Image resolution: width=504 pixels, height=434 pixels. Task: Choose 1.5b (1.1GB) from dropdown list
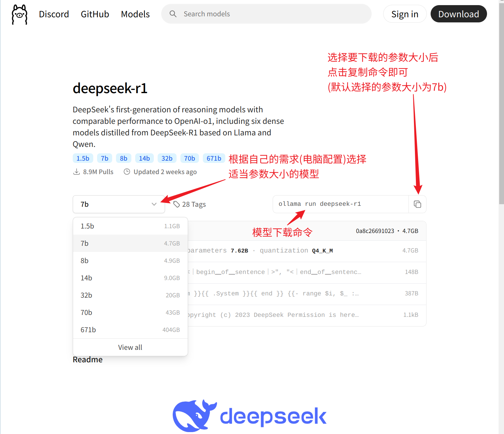coord(130,226)
